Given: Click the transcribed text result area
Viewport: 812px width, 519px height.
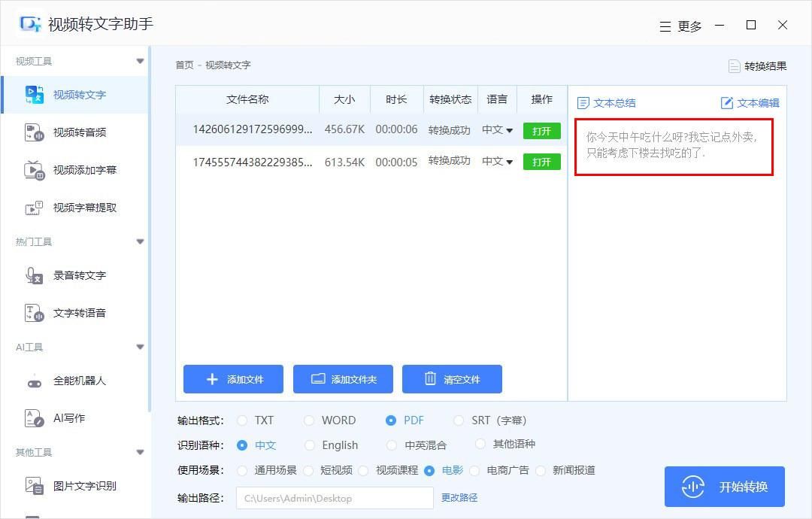Looking at the screenshot, I should pyautogui.click(x=674, y=147).
